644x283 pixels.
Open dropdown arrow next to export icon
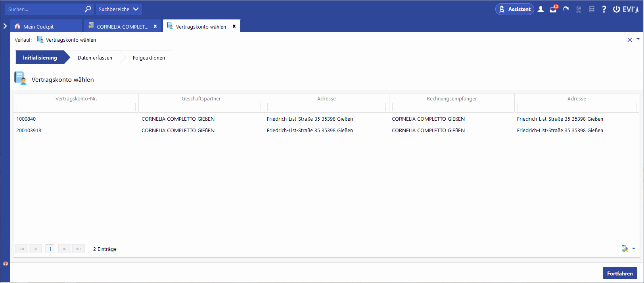(634, 249)
